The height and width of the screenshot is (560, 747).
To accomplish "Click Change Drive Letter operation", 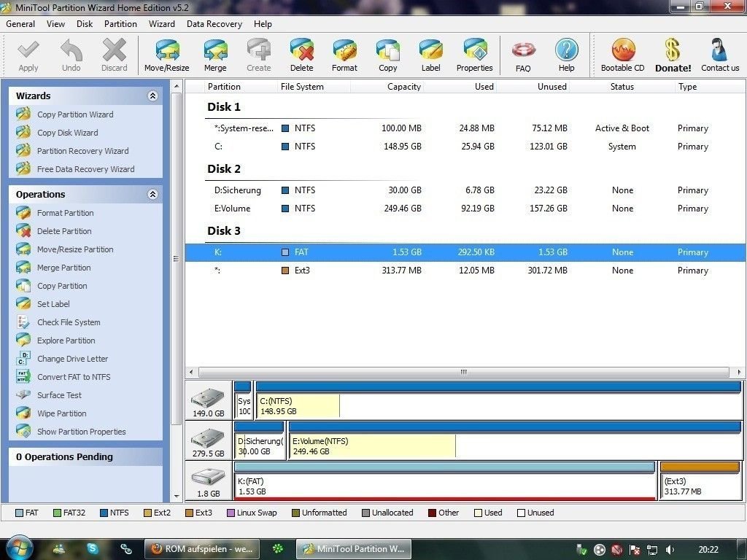I will point(72,359).
